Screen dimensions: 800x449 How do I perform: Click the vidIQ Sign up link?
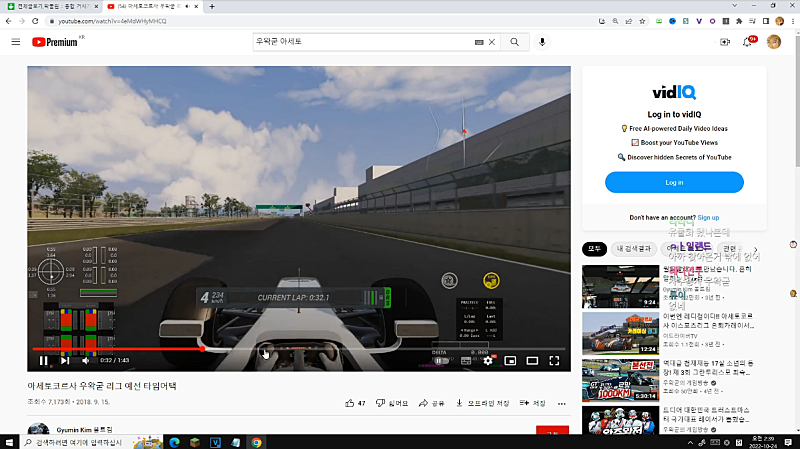tap(708, 217)
